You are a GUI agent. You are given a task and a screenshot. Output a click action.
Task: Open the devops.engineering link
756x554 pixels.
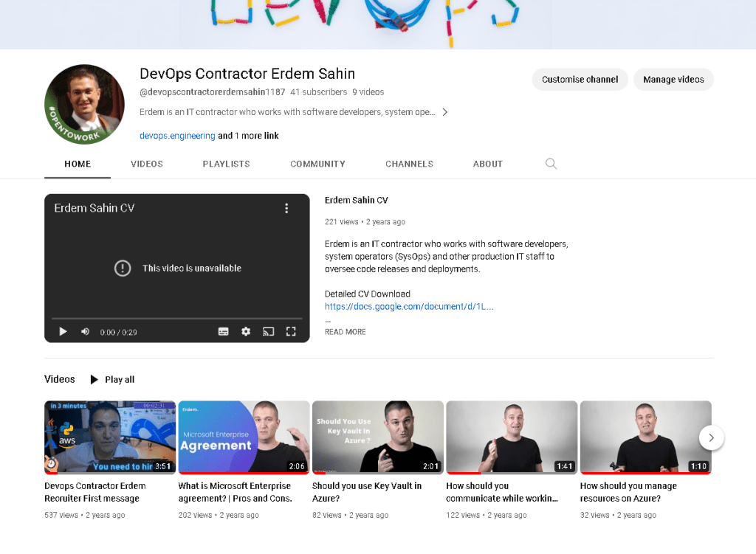177,136
